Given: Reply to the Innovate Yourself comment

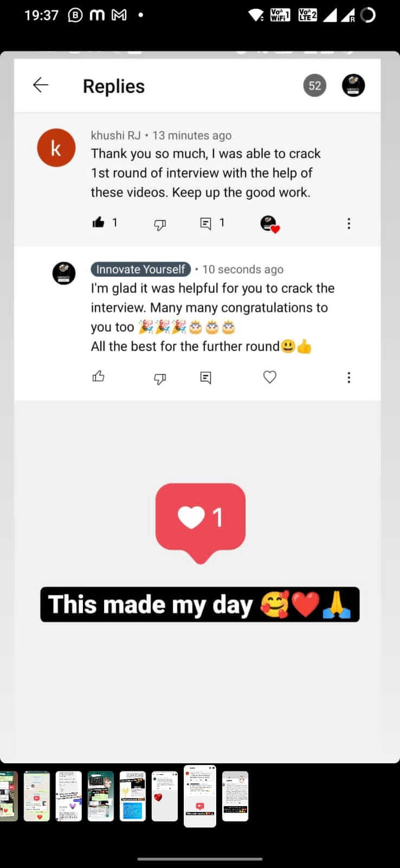Looking at the screenshot, I should coord(205,378).
